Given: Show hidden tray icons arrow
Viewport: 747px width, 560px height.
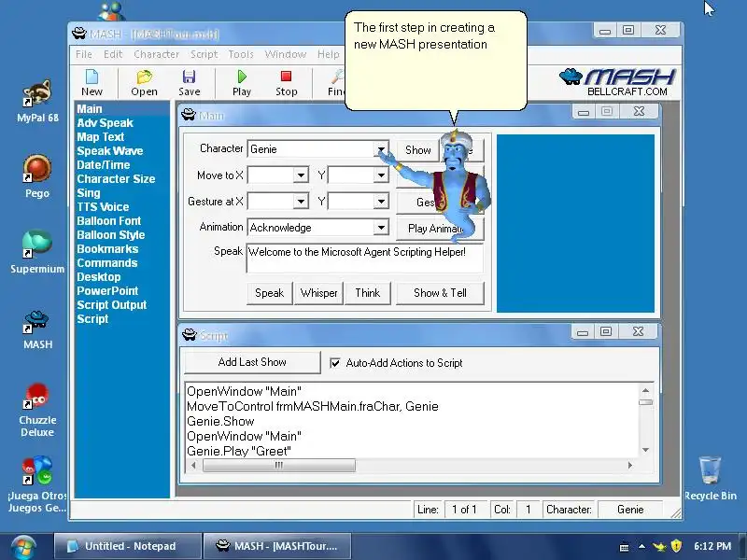Looking at the screenshot, I should coord(642,546).
